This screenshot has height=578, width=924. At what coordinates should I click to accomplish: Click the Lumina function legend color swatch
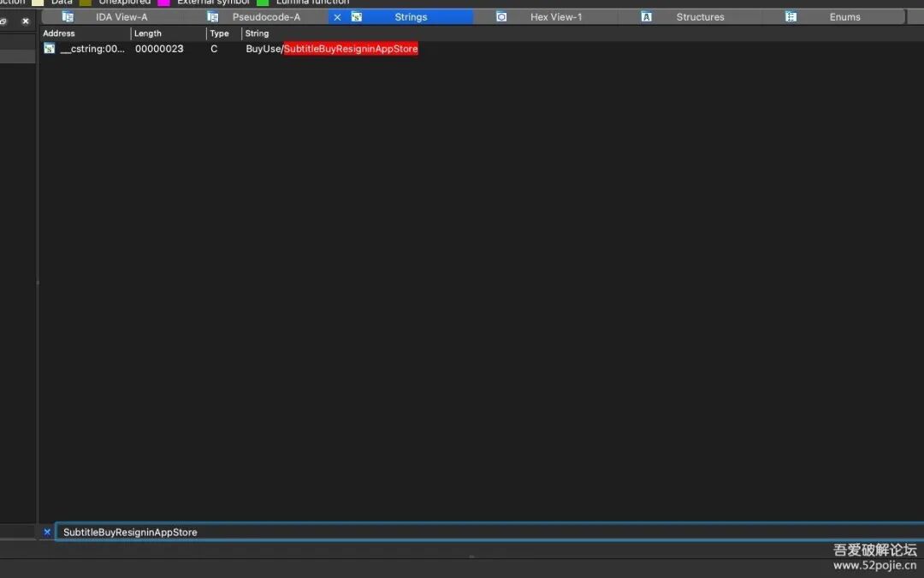263,3
